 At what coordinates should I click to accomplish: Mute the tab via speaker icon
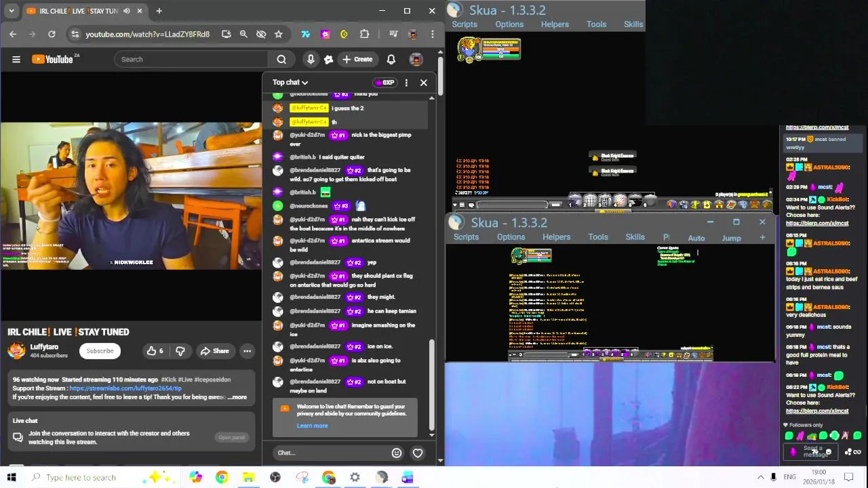click(127, 11)
